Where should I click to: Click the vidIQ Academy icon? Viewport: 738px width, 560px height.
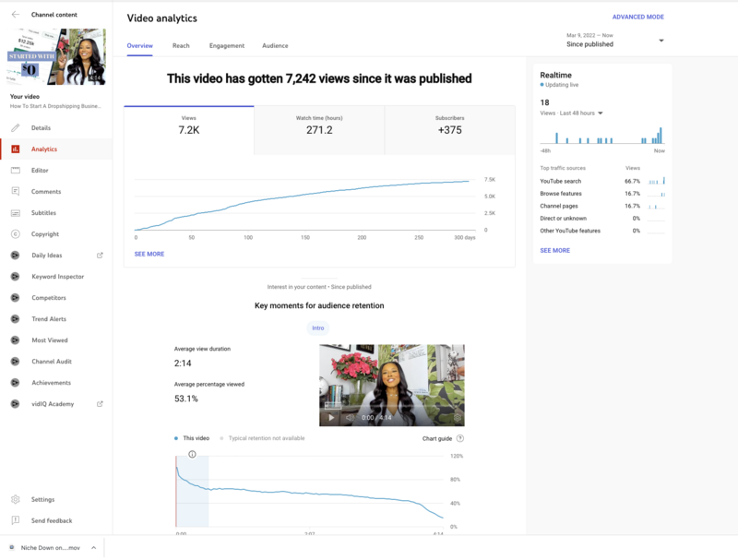coord(16,404)
